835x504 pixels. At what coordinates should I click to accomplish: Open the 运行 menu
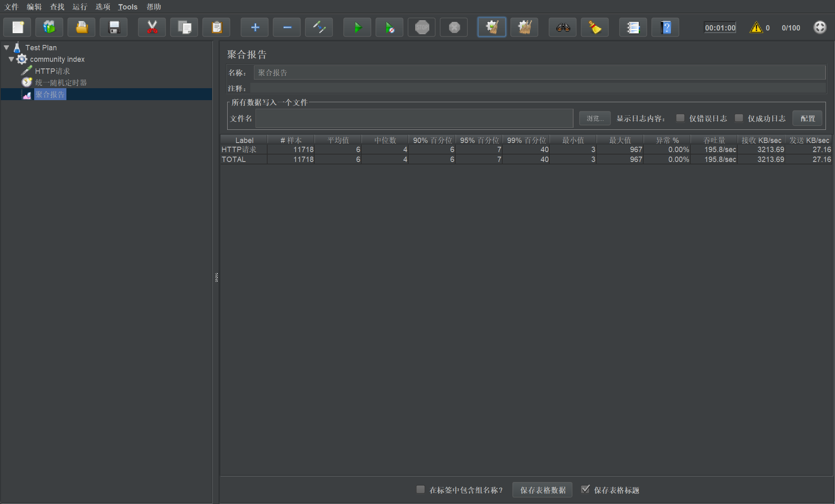coord(80,7)
